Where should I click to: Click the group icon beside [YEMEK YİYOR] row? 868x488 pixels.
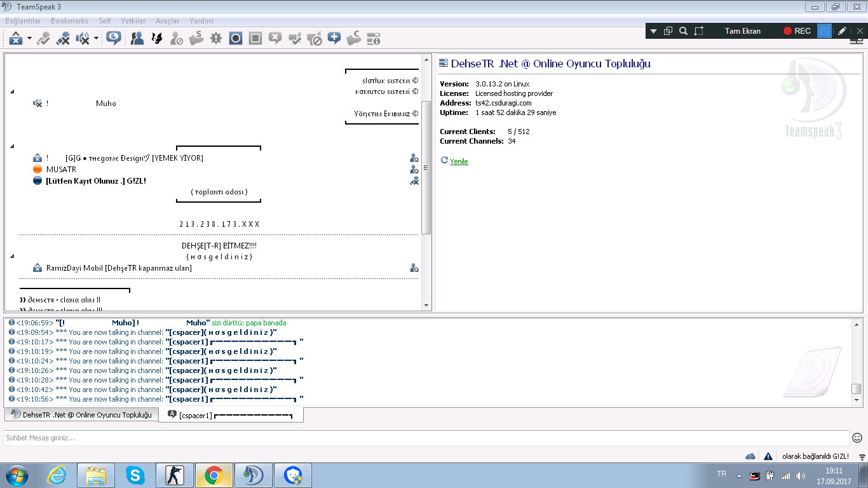click(414, 158)
